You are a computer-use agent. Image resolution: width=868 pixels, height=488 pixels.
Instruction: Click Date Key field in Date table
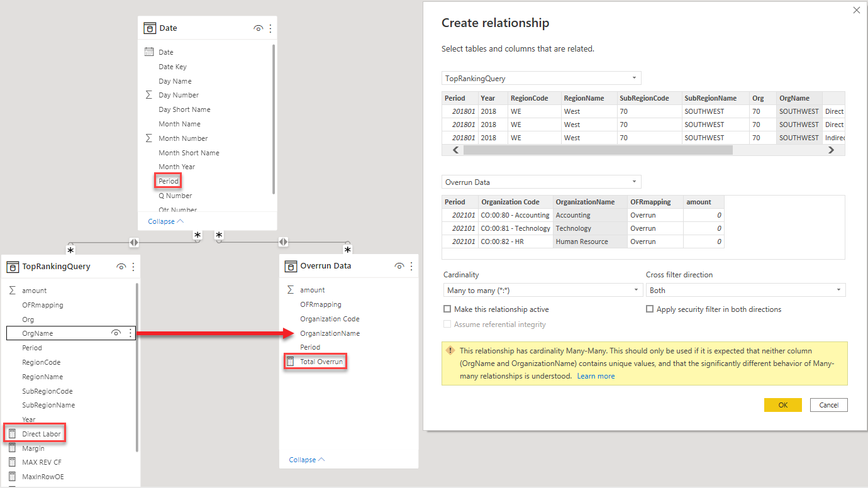pyautogui.click(x=172, y=67)
